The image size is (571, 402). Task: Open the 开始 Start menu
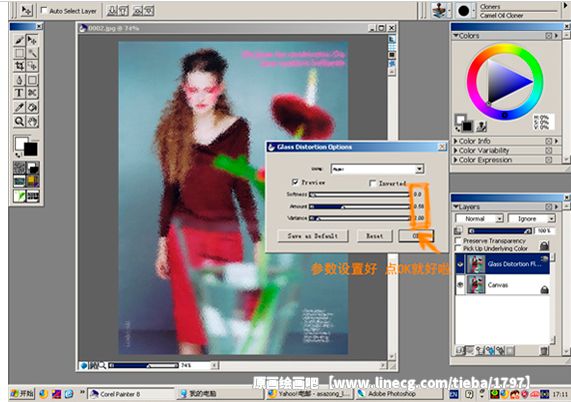point(22,394)
